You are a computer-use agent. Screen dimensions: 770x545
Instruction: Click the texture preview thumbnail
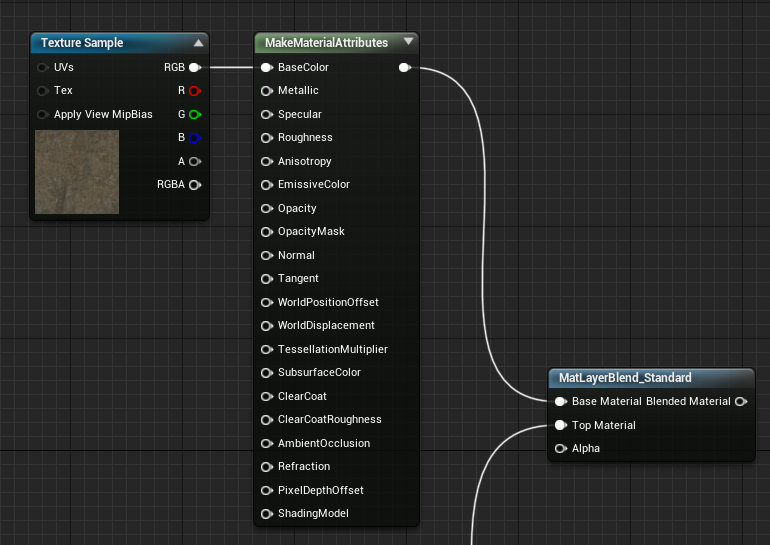point(77,172)
